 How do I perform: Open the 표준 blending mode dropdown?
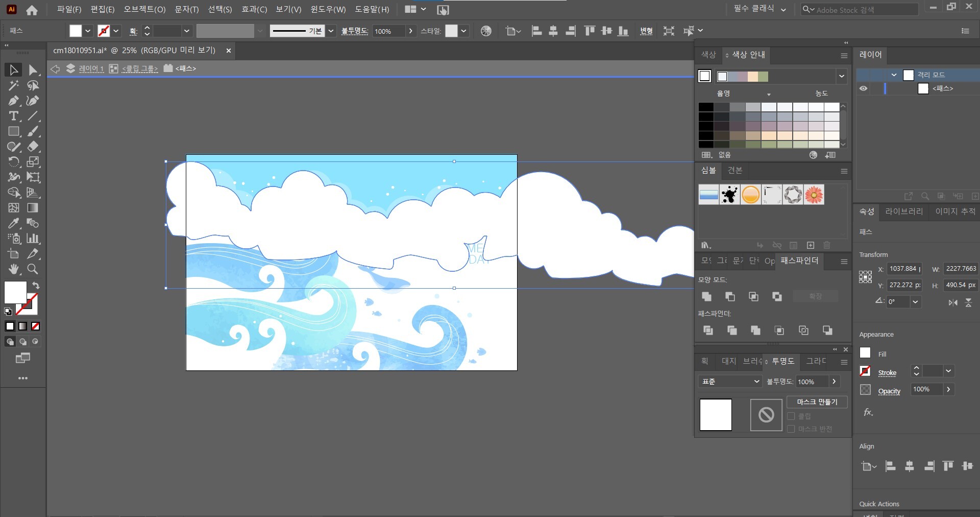point(730,382)
